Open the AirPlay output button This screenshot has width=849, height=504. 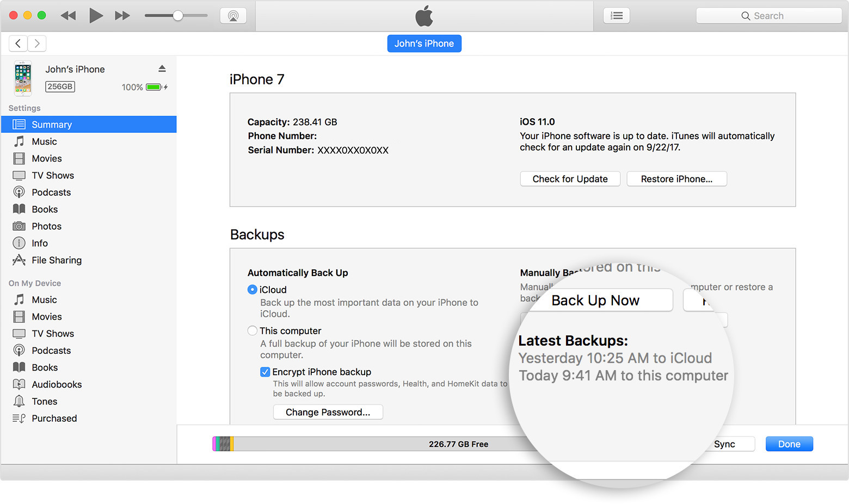(233, 16)
